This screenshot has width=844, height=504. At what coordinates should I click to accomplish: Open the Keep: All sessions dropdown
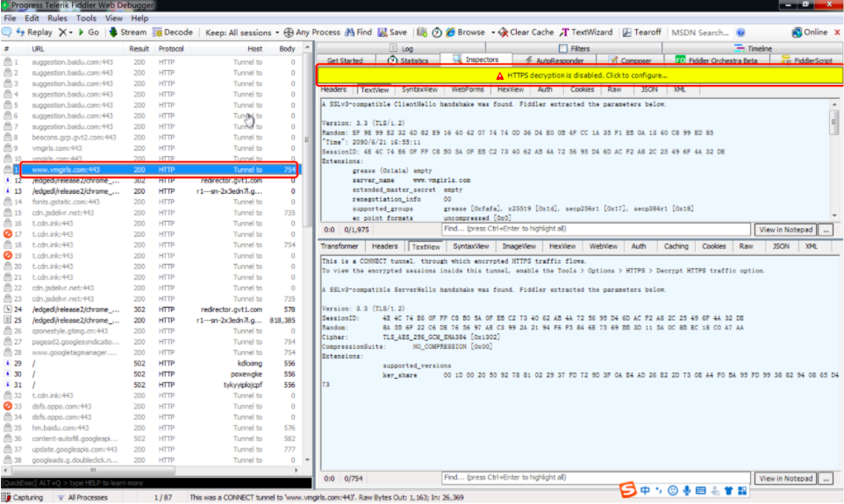coord(241,32)
